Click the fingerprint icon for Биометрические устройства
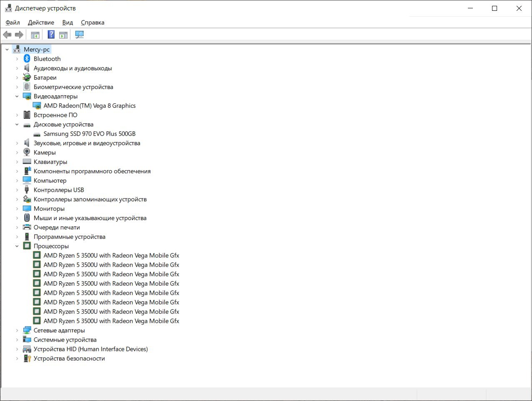This screenshot has height=401, width=532. coord(27,87)
